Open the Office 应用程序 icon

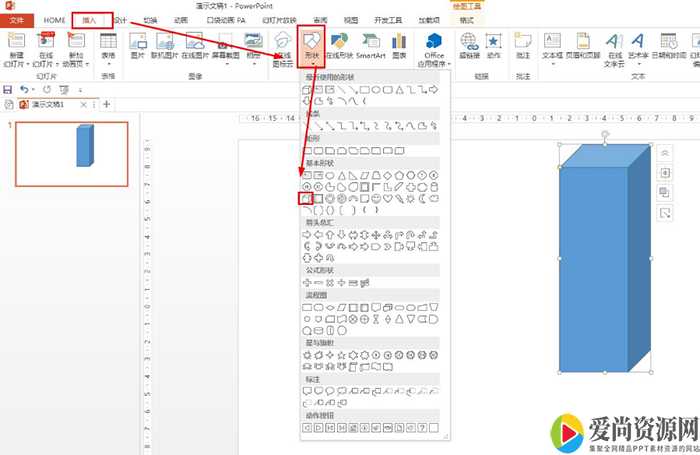click(434, 46)
